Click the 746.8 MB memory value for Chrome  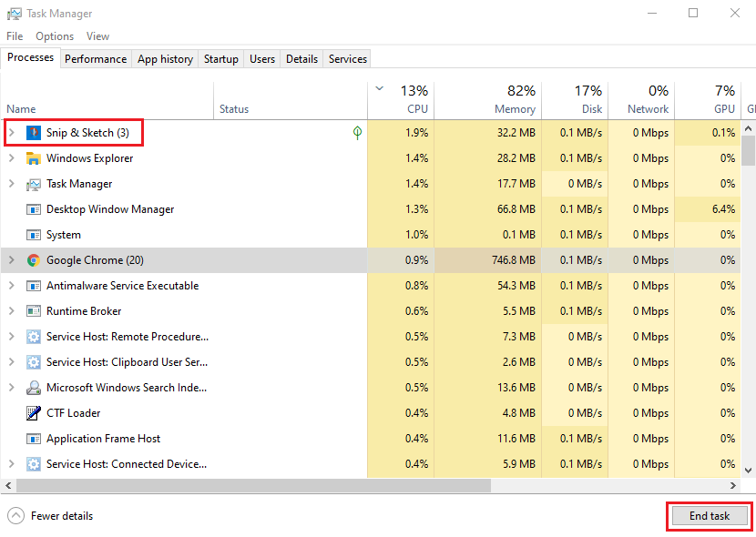tap(514, 260)
